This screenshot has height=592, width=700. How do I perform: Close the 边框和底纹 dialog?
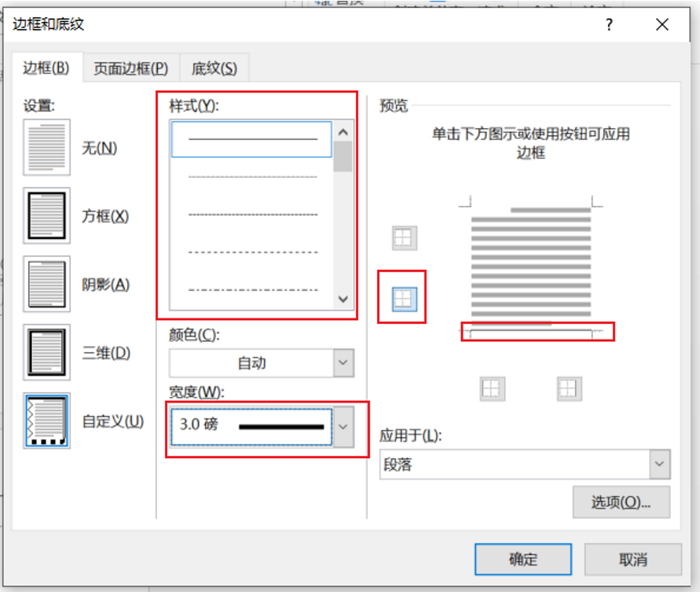tap(662, 24)
